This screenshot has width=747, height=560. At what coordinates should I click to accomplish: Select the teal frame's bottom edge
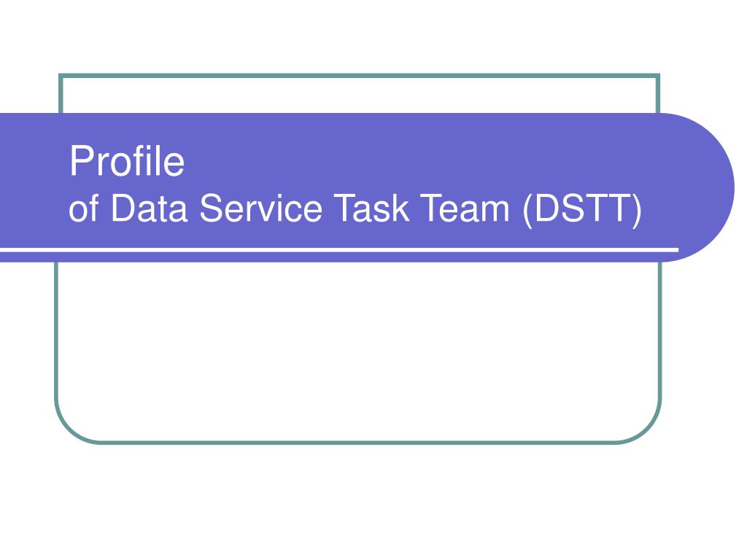tap(358, 443)
